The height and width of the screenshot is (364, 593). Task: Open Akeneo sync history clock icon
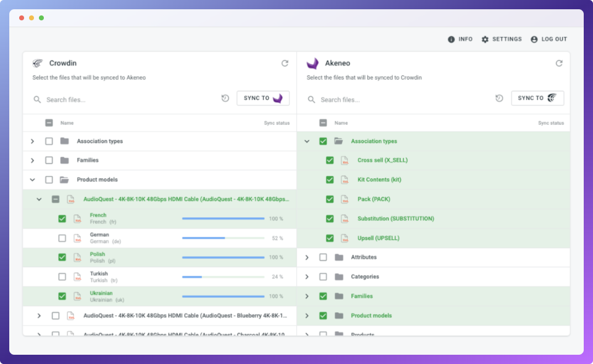click(499, 98)
